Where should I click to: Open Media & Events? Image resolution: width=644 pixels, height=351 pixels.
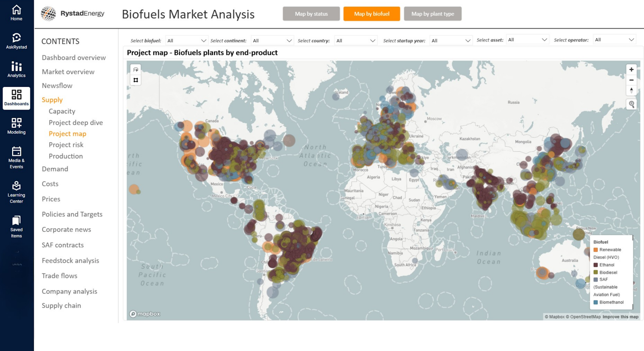coord(17,158)
